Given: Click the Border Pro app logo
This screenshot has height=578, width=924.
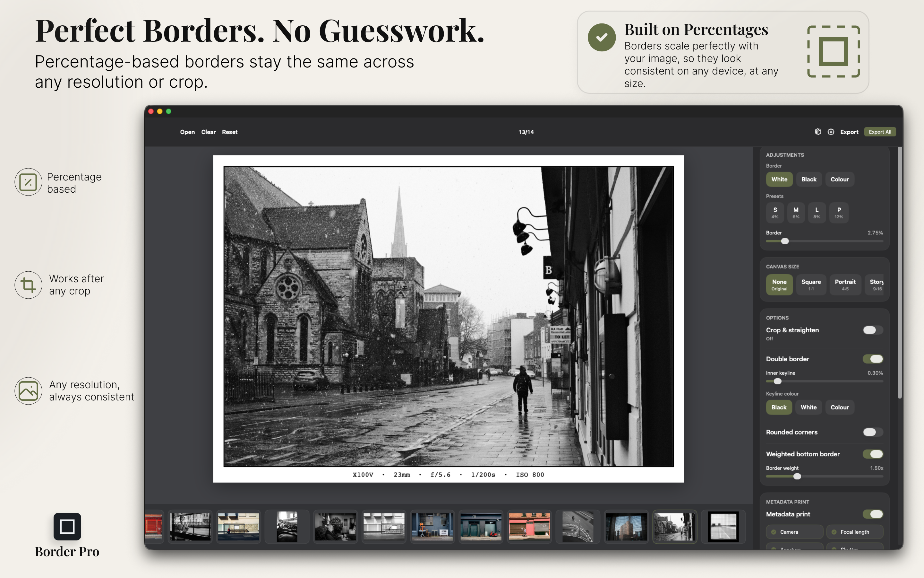Looking at the screenshot, I should pyautogui.click(x=67, y=526).
